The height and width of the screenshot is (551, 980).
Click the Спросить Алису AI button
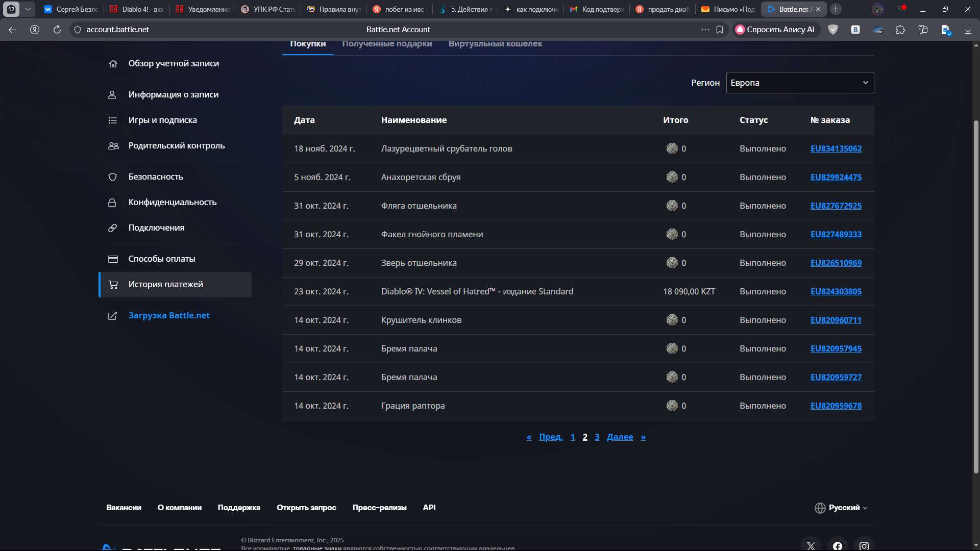click(775, 30)
